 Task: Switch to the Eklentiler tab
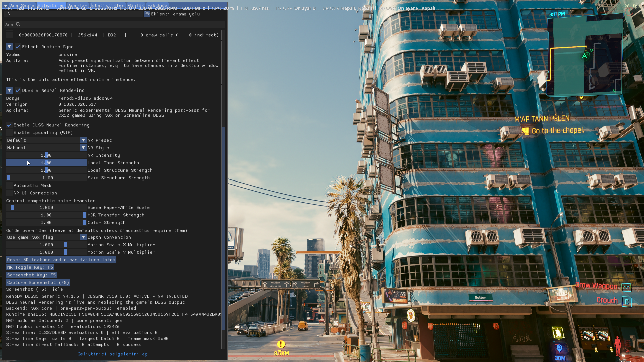click(51, 5)
